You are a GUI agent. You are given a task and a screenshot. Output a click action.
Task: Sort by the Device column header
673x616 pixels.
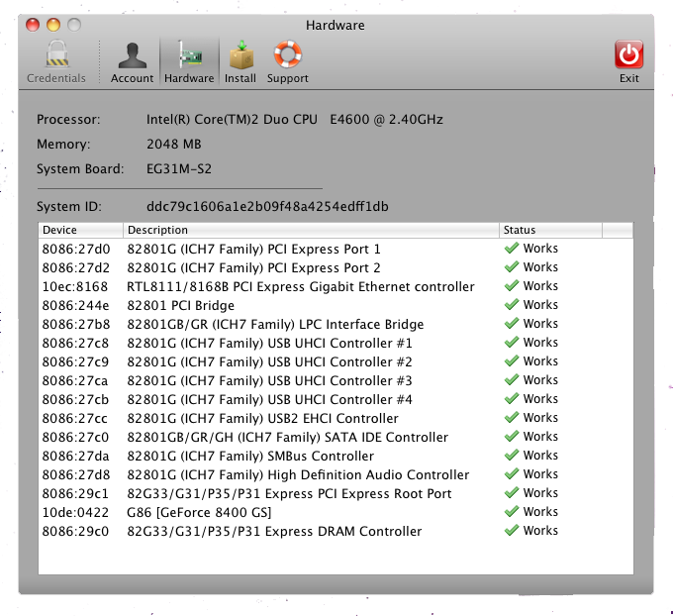[81, 230]
